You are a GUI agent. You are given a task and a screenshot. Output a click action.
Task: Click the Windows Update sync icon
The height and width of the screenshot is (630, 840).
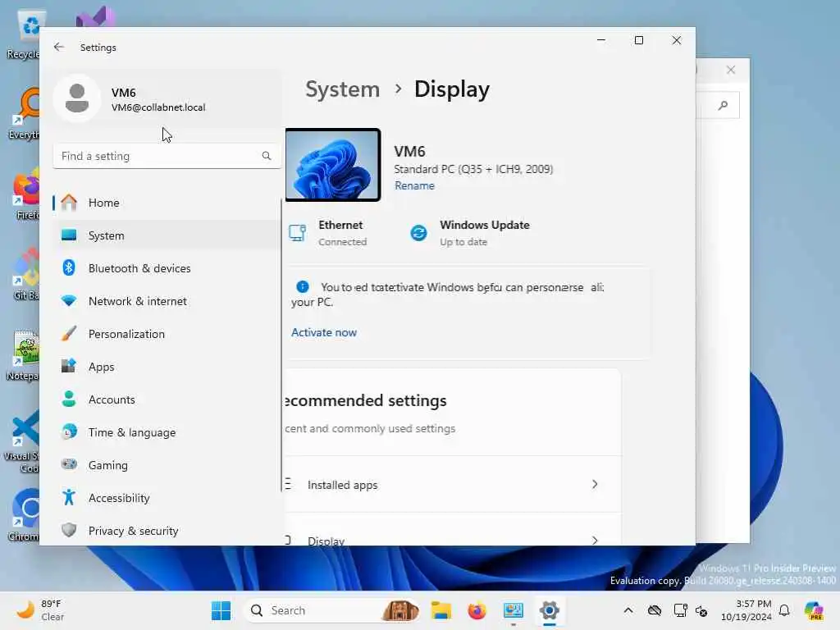click(x=418, y=233)
